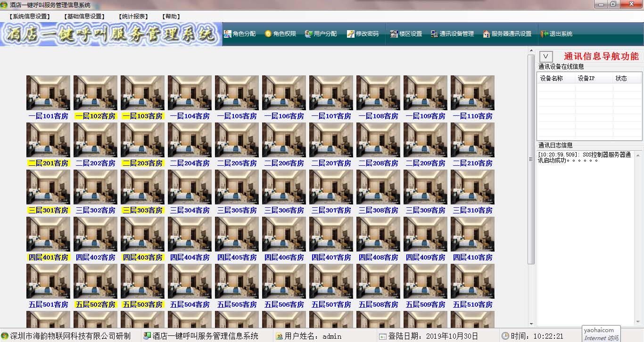
Task: Open the 修改密码 tool
Action: [351, 34]
